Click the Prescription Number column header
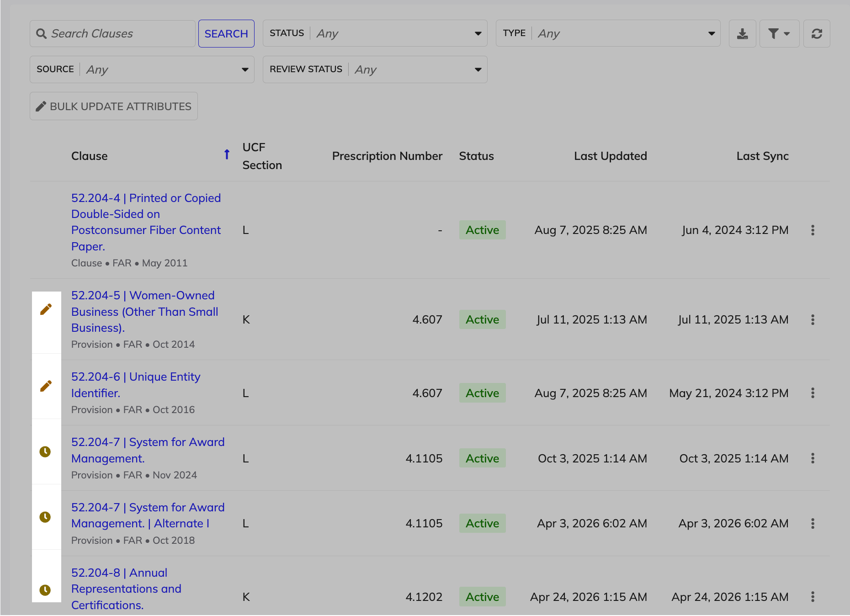The height and width of the screenshot is (616, 850). tap(387, 156)
